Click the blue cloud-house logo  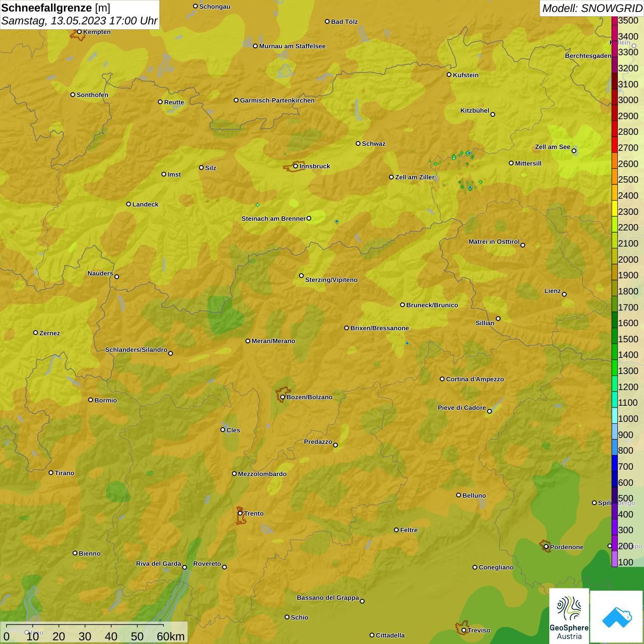tap(617, 617)
